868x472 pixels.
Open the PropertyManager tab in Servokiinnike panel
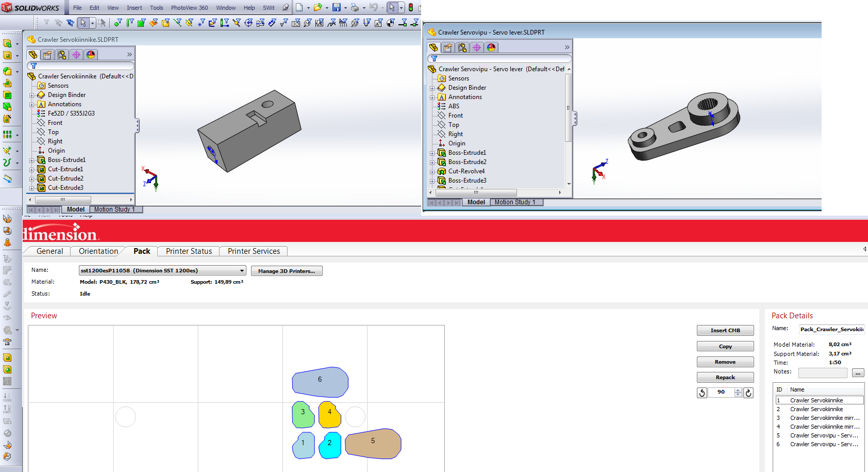point(47,55)
